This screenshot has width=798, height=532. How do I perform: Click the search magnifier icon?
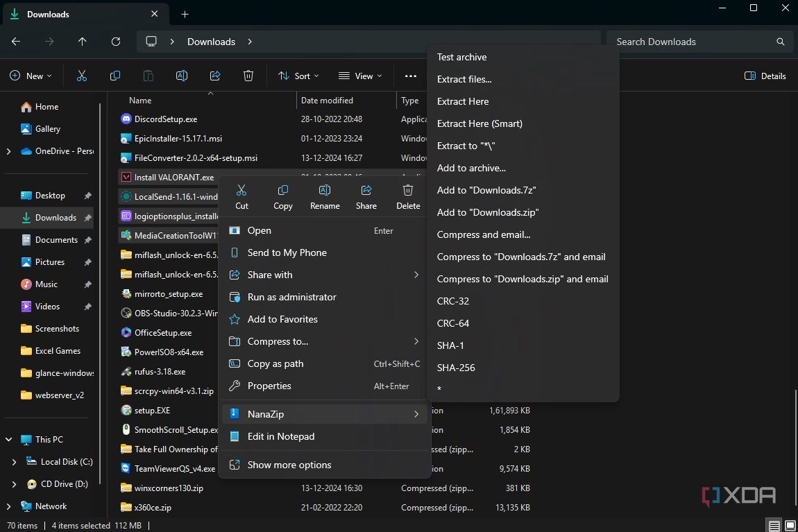coord(780,42)
